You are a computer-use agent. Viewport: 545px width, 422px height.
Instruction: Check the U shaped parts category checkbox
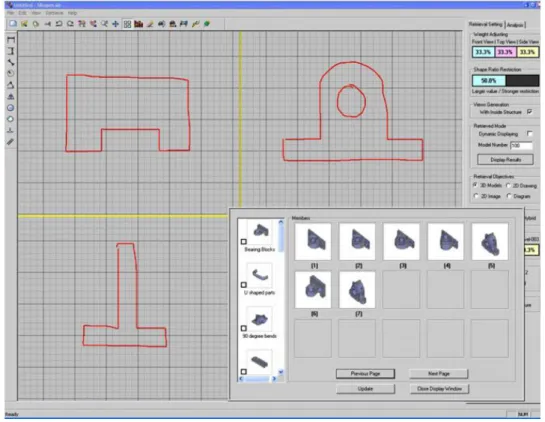tap(244, 285)
